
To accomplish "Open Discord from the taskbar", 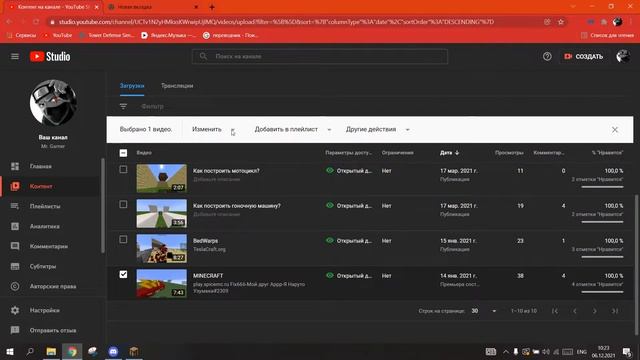I will click(113, 351).
